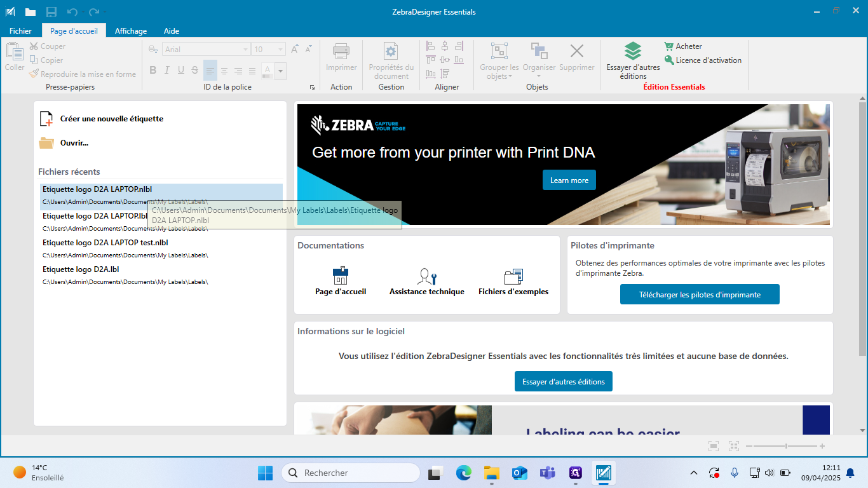Image resolution: width=868 pixels, height=488 pixels.
Task: Open recent file Etiquette logo D2A LAPTOP.nlbl
Action: (161, 197)
